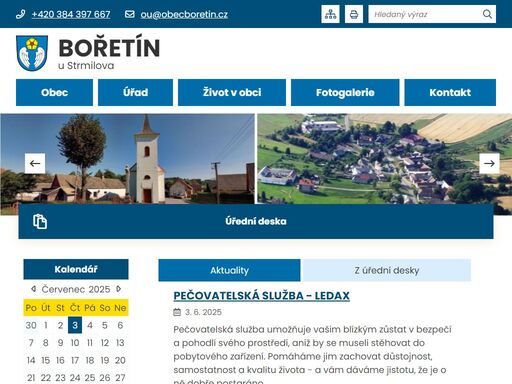Select day 30 in calendar
Screen dimensions: 512x384
(x=31, y=325)
